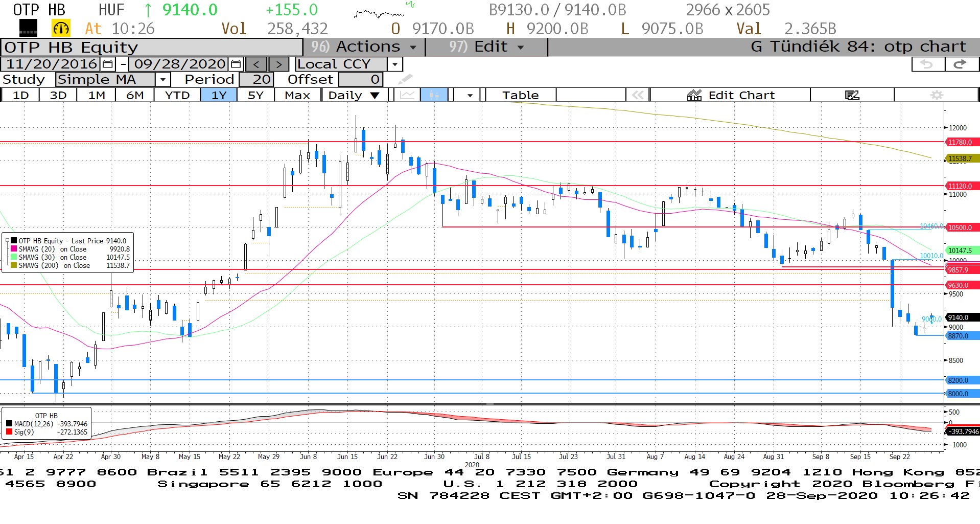
Task: Click the Offset field showing 0
Action: point(361,80)
